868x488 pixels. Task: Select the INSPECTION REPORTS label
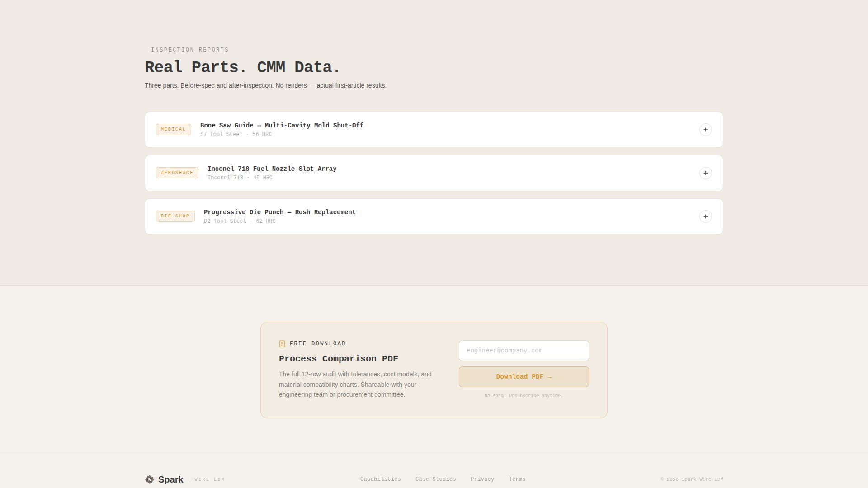tap(189, 50)
